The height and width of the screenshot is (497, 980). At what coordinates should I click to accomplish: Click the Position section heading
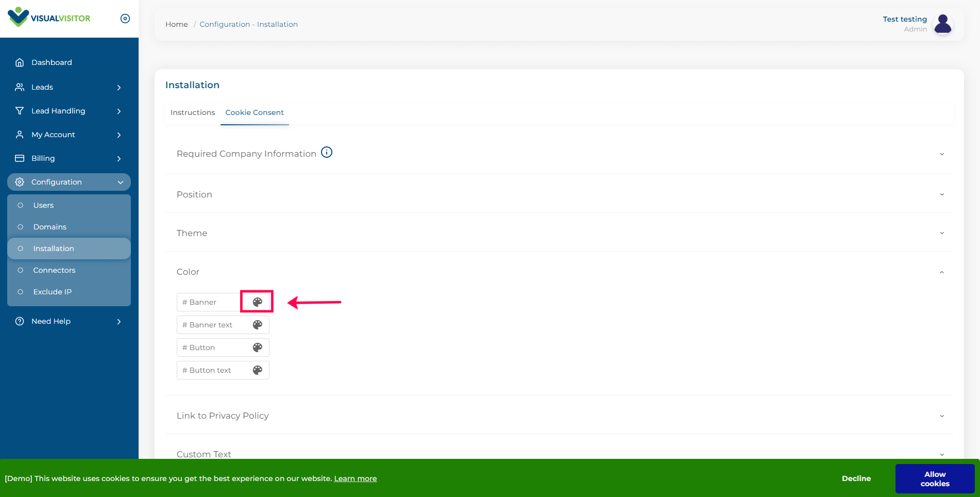coord(194,194)
